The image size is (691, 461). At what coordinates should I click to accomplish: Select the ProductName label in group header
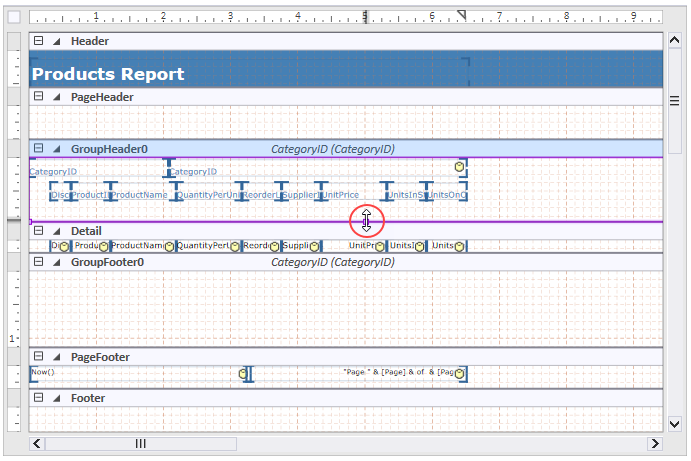[140, 195]
